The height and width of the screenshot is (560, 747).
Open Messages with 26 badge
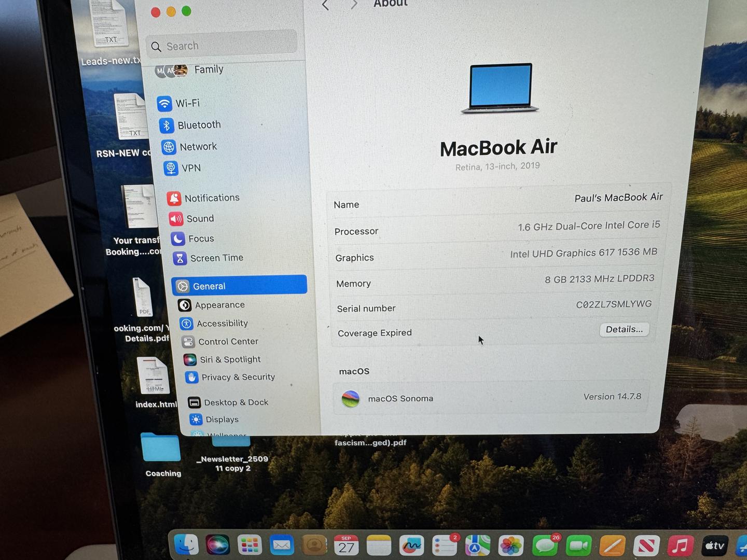click(x=545, y=545)
